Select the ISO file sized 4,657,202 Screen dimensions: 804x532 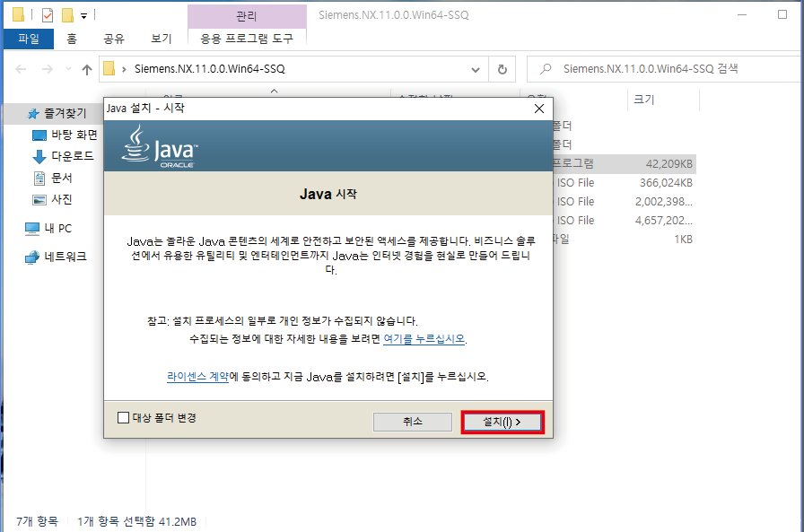coord(625,221)
